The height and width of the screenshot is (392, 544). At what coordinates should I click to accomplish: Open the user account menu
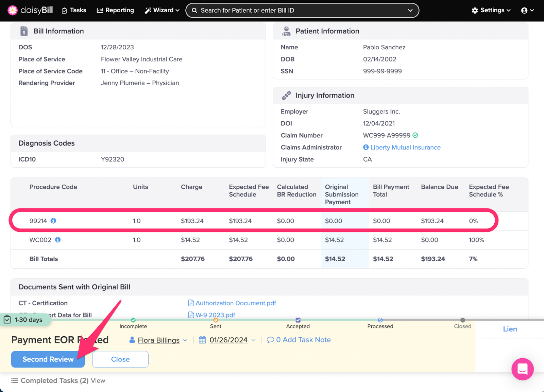[x=527, y=10]
